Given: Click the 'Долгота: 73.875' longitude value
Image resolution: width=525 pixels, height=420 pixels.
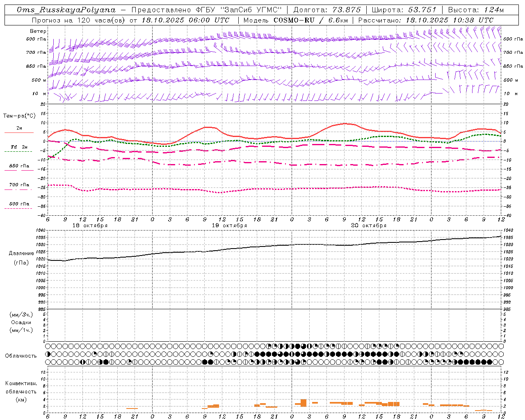Looking at the screenshot, I should point(327,10).
